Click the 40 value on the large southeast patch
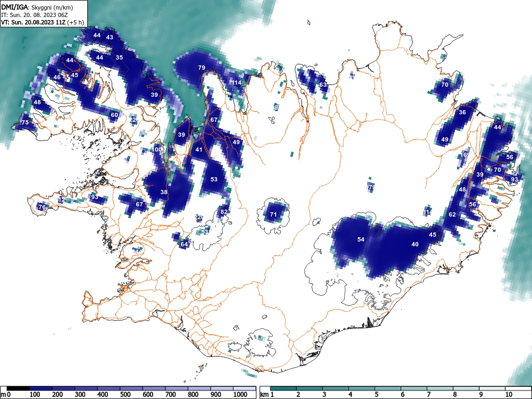The width and height of the screenshot is (532, 399). [x=415, y=244]
